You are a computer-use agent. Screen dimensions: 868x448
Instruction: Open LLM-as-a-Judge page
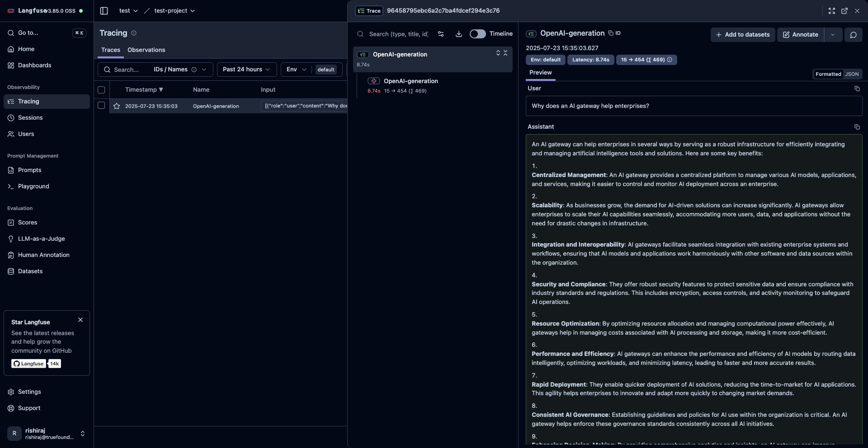tap(47, 238)
